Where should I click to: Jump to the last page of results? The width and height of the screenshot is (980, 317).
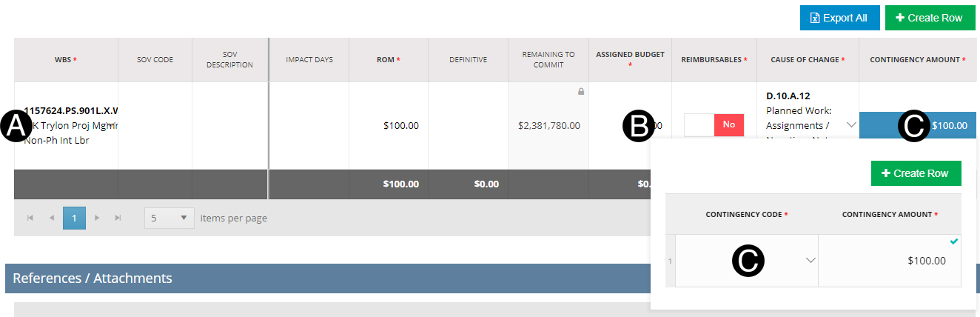pyautogui.click(x=118, y=218)
